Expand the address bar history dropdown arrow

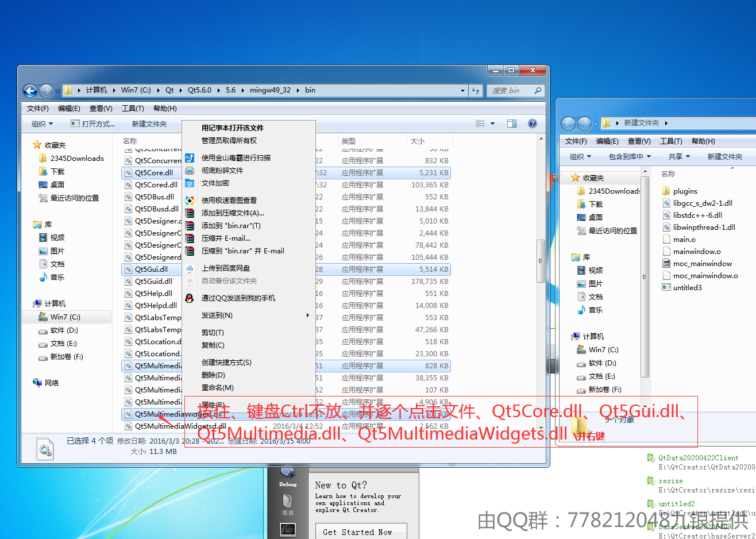(462, 90)
